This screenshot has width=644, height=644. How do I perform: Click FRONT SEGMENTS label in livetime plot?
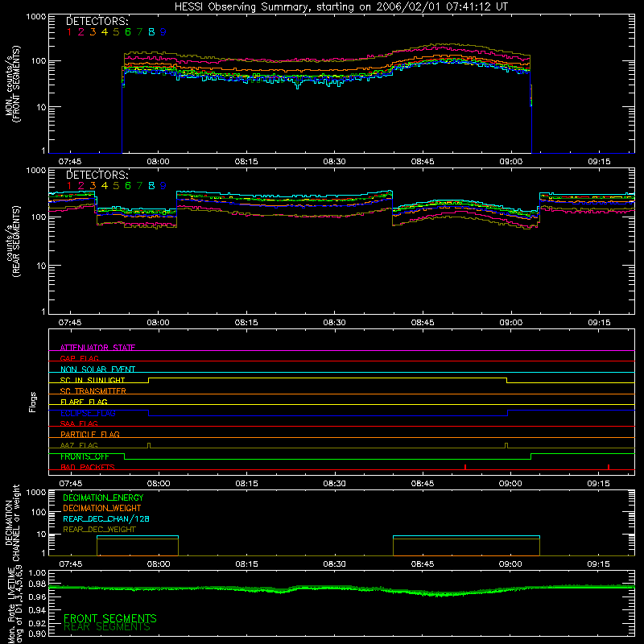(110, 618)
